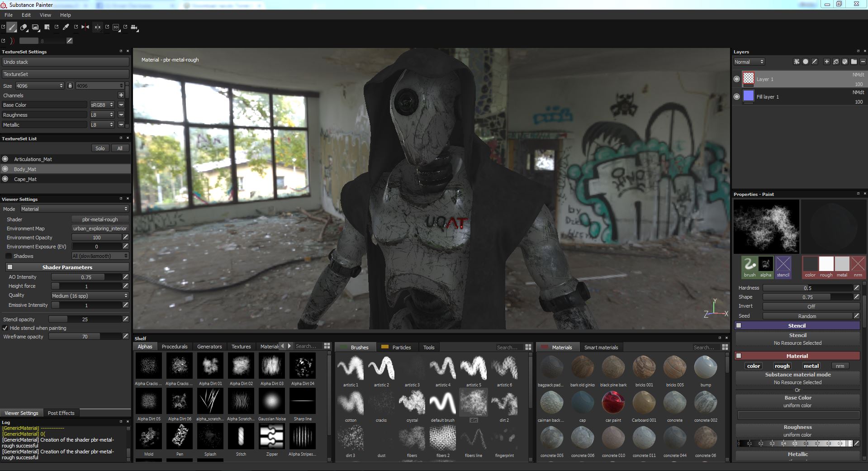868x471 pixels.
Task: Click the Hardness pen pressure icon
Action: point(856,288)
